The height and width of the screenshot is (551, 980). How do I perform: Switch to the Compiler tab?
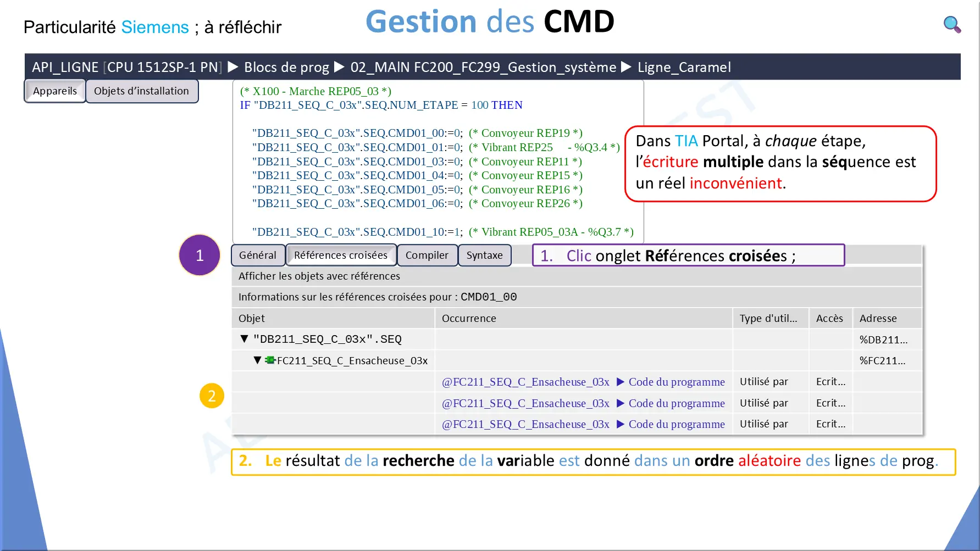pyautogui.click(x=427, y=255)
